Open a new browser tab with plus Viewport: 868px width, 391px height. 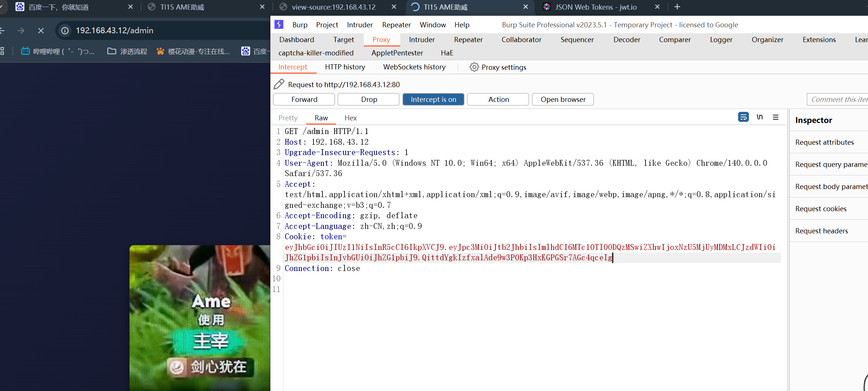[x=677, y=7]
